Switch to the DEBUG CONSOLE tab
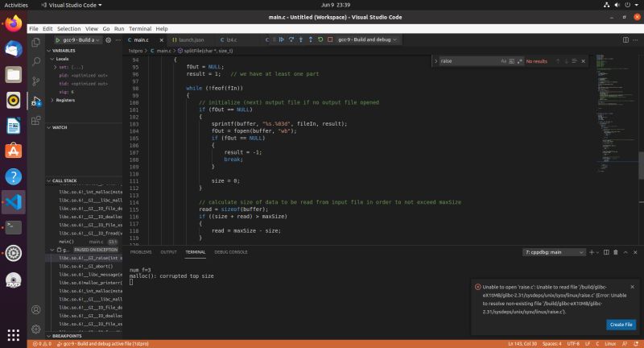 [x=231, y=252]
